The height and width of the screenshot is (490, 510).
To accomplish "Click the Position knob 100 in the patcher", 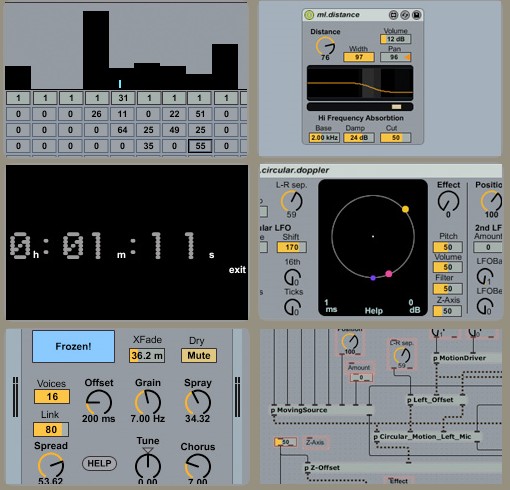I will pos(350,342).
